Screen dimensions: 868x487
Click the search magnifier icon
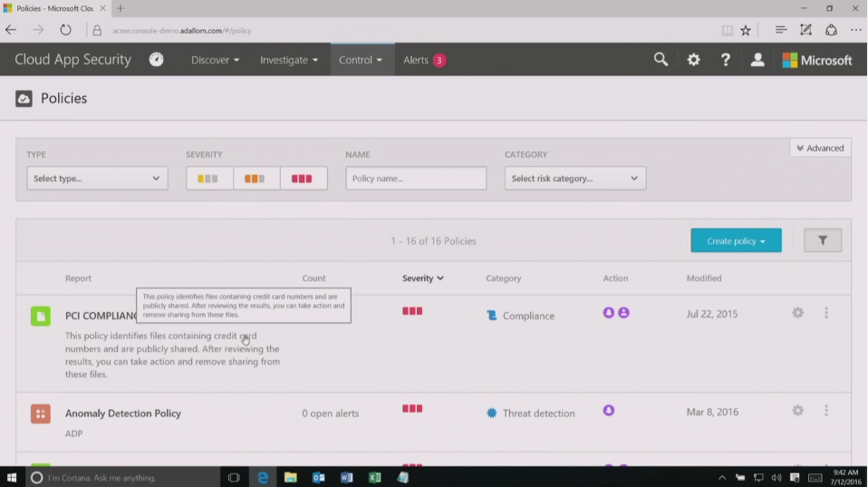click(x=661, y=60)
